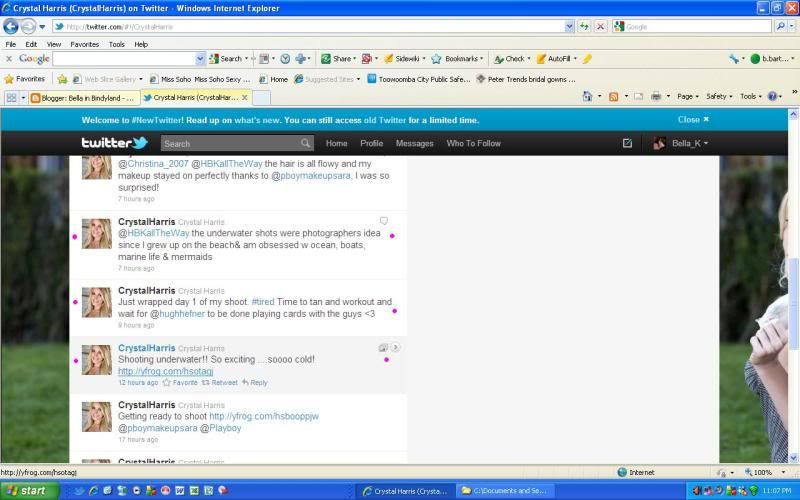This screenshot has width=800, height=500.
Task: Switch to Blogger: Bella in Bindyland tab
Action: point(84,98)
